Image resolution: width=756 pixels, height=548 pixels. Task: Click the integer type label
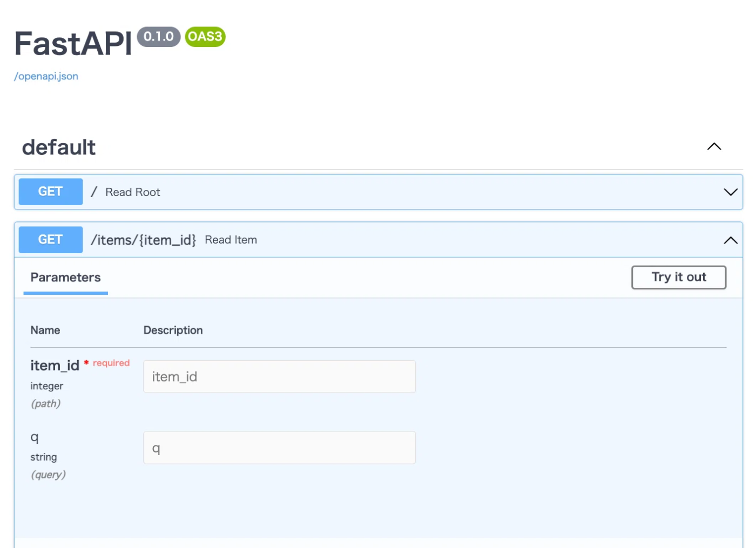46,386
